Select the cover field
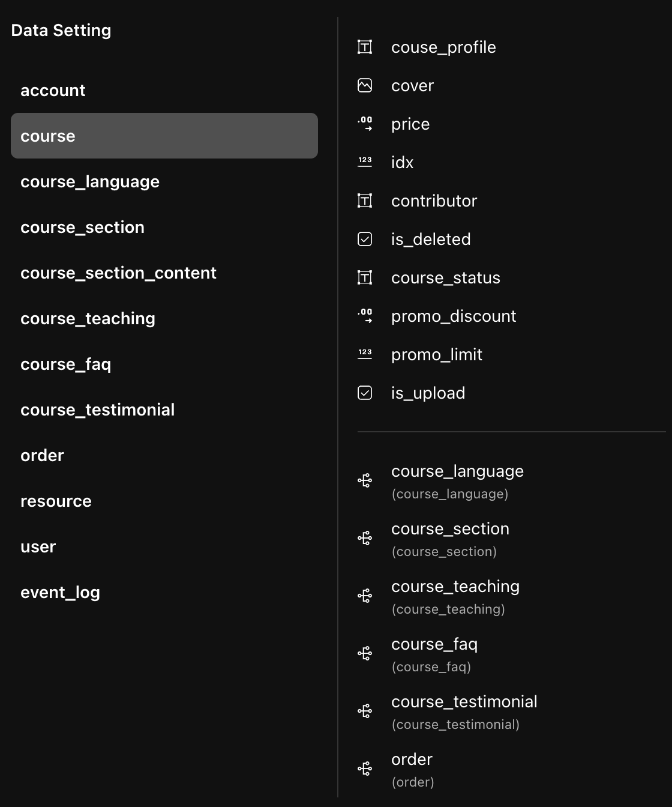 412,86
